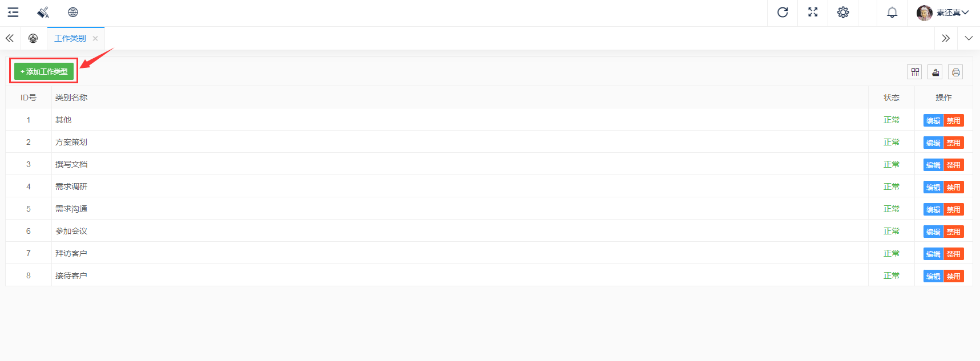Close the 工作类别 tab
This screenshot has width=980, height=361.
coord(95,39)
